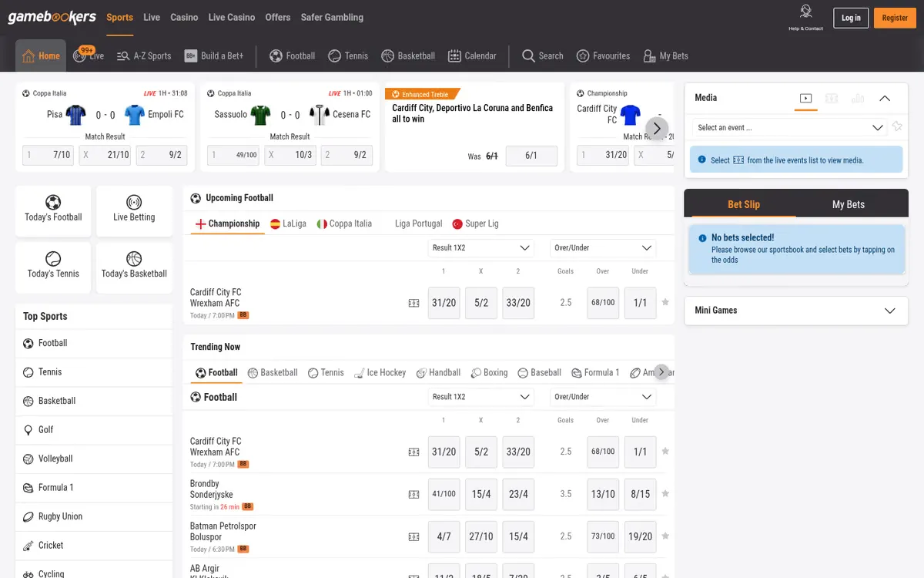Open Tennis in the top toolbar
Viewport: 924px width, 578px height.
[x=348, y=55]
